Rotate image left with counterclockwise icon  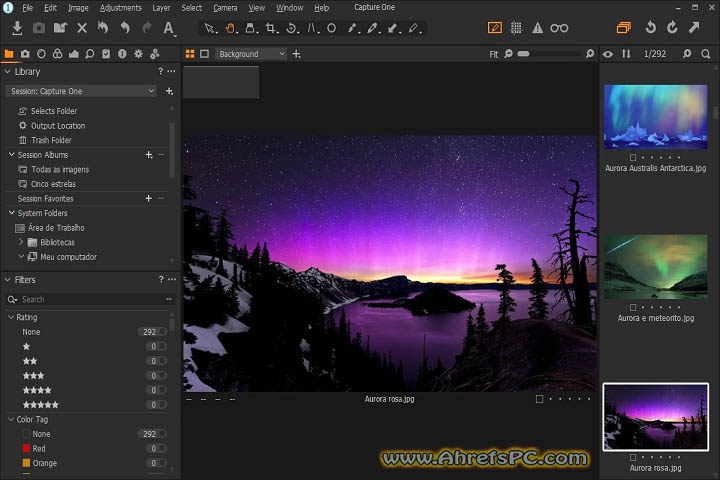point(650,28)
